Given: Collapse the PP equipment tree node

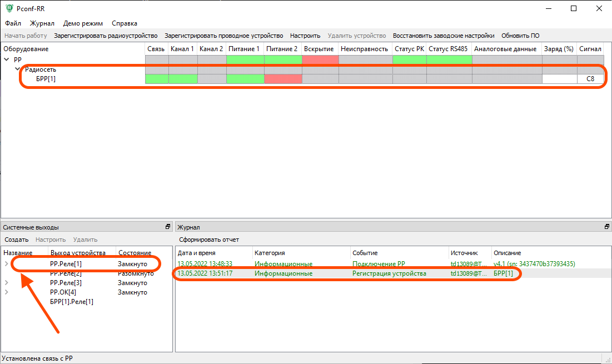Looking at the screenshot, I should click(x=7, y=59).
